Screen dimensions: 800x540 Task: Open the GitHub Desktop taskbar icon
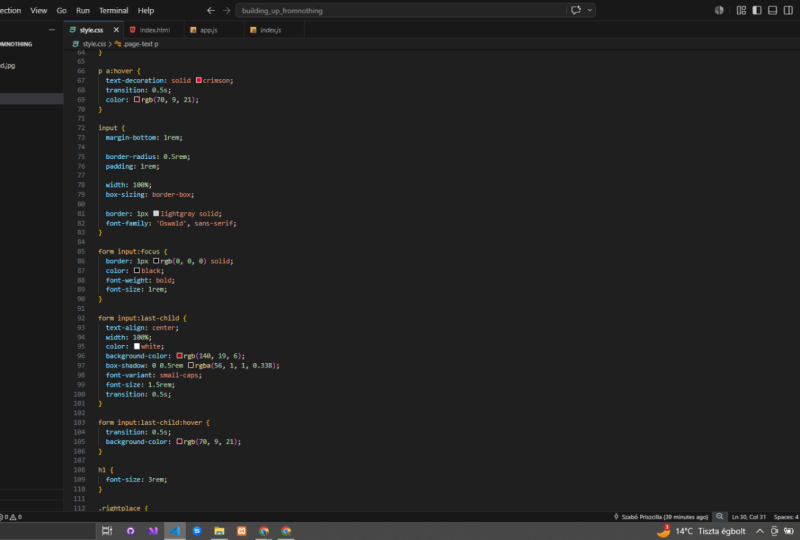130,531
